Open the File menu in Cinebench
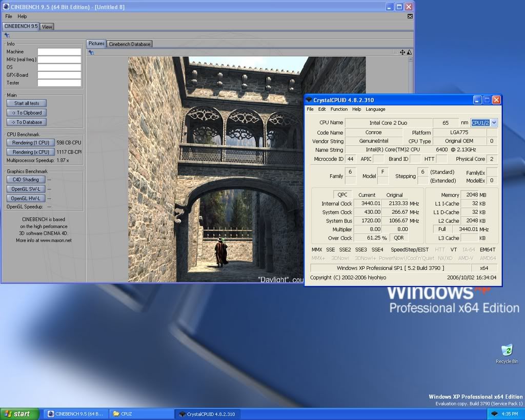This screenshot has width=525, height=420. [x=9, y=16]
